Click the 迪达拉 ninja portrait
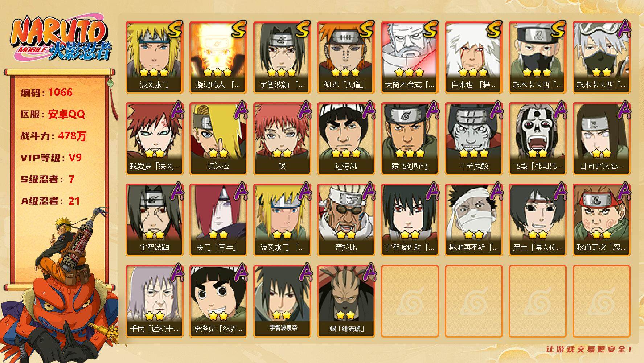 218,139
